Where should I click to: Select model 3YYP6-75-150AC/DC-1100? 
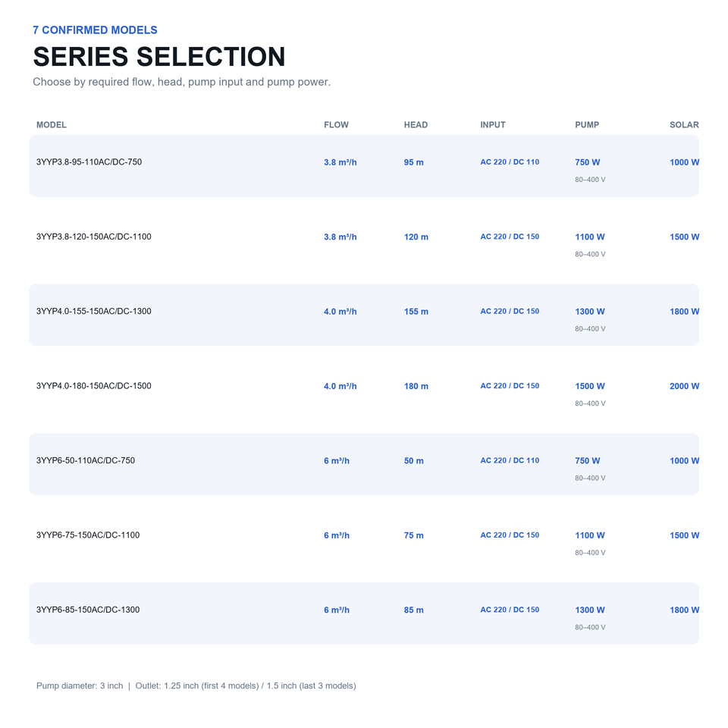[x=364, y=539]
